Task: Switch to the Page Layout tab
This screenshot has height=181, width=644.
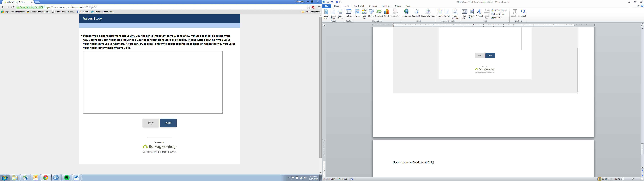Action: click(359, 6)
